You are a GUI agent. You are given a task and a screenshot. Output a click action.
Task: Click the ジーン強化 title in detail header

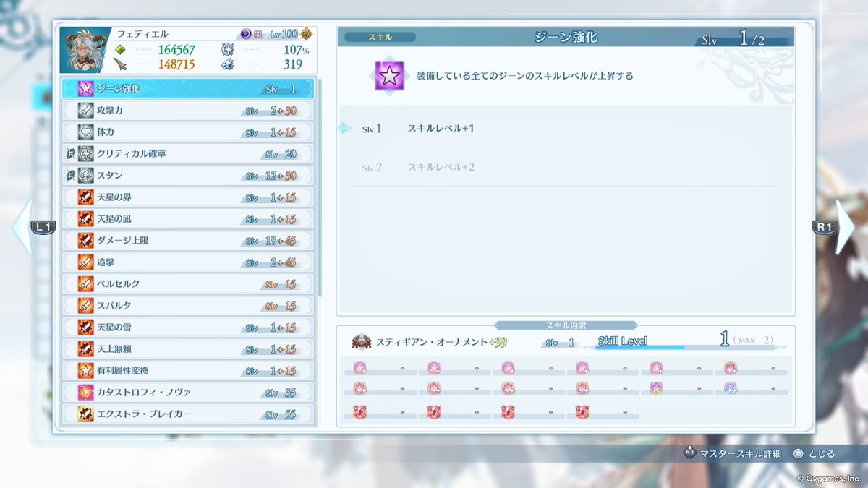[x=565, y=37]
